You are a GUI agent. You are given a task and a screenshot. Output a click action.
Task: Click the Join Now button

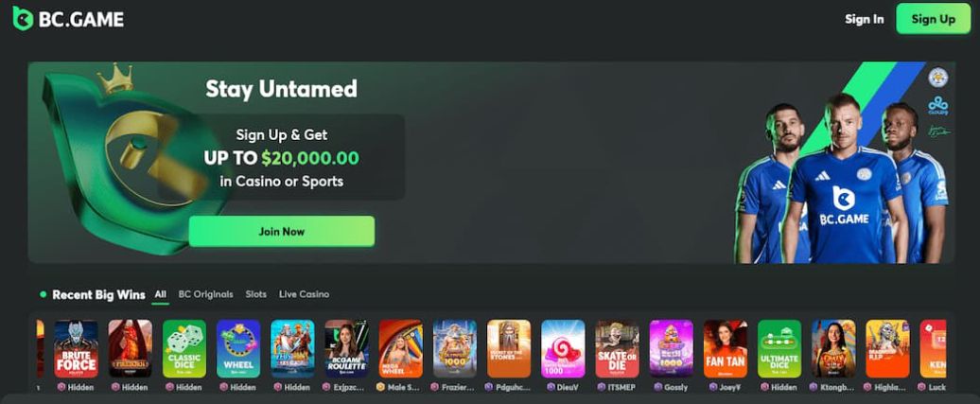coord(282,232)
